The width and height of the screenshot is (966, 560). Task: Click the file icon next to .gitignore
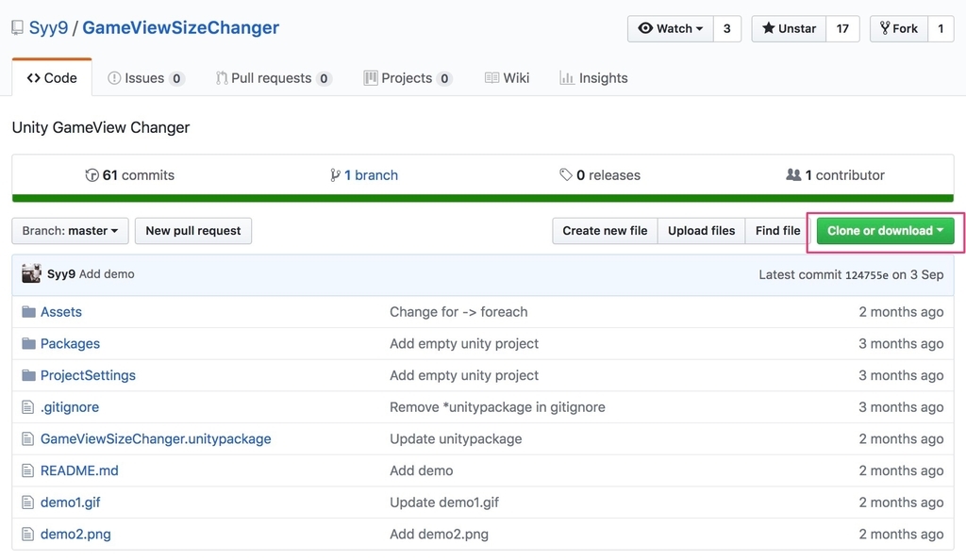tap(27, 406)
